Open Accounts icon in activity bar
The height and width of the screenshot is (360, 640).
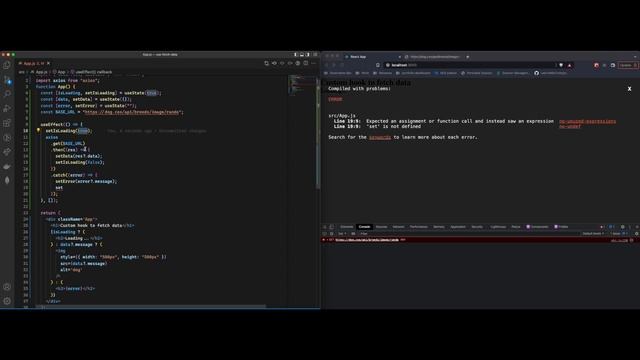(x=7, y=287)
